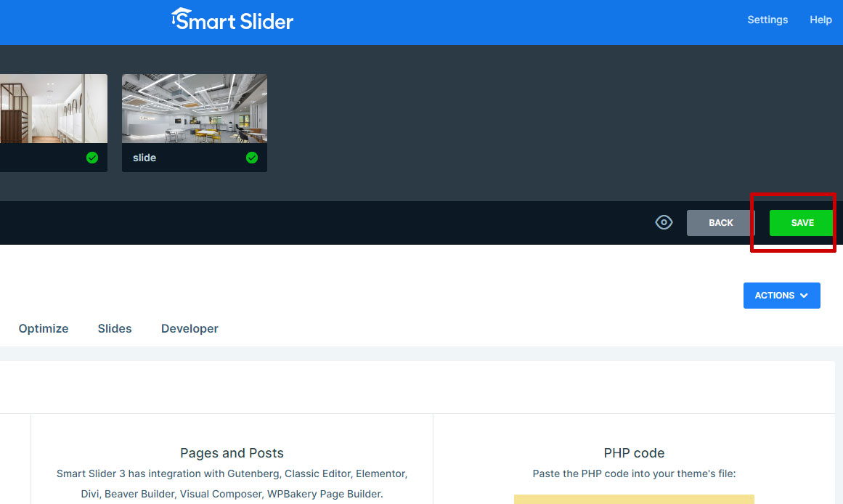Toggle published check on hallway slide card
The height and width of the screenshot is (504, 843).
click(x=92, y=158)
